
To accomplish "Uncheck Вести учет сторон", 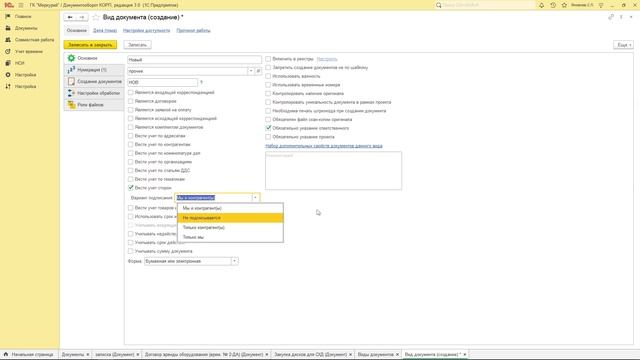I will coord(131,188).
